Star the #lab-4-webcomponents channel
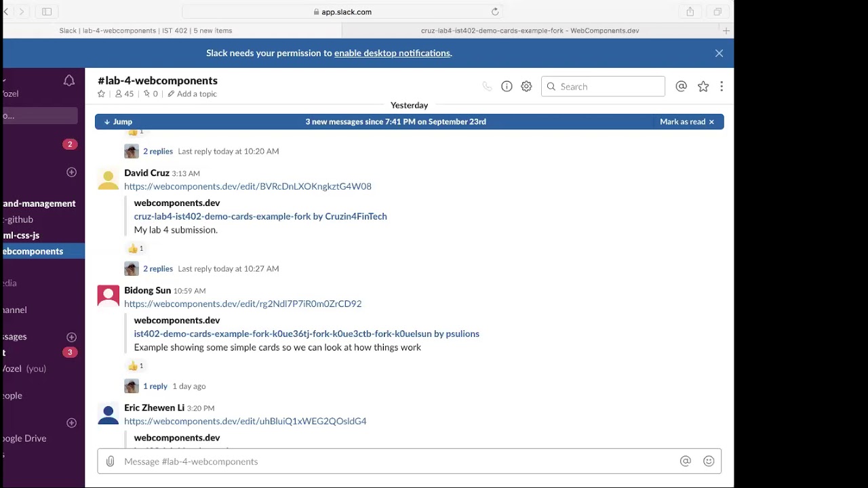This screenshot has height=488, width=868. [x=102, y=94]
